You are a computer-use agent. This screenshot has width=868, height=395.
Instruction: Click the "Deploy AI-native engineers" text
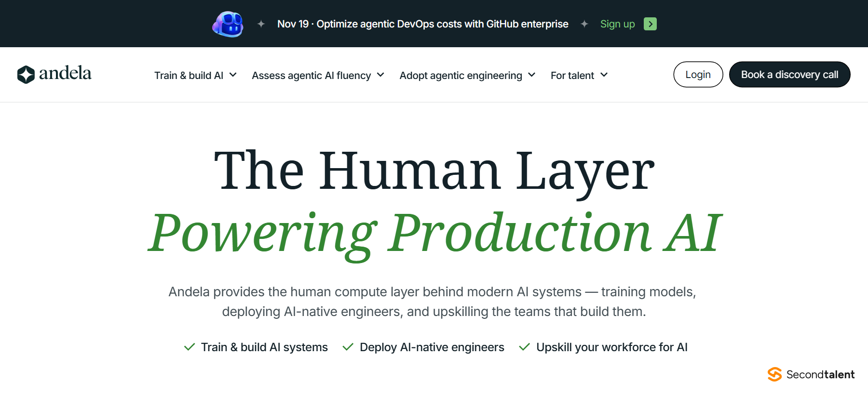coord(432,347)
